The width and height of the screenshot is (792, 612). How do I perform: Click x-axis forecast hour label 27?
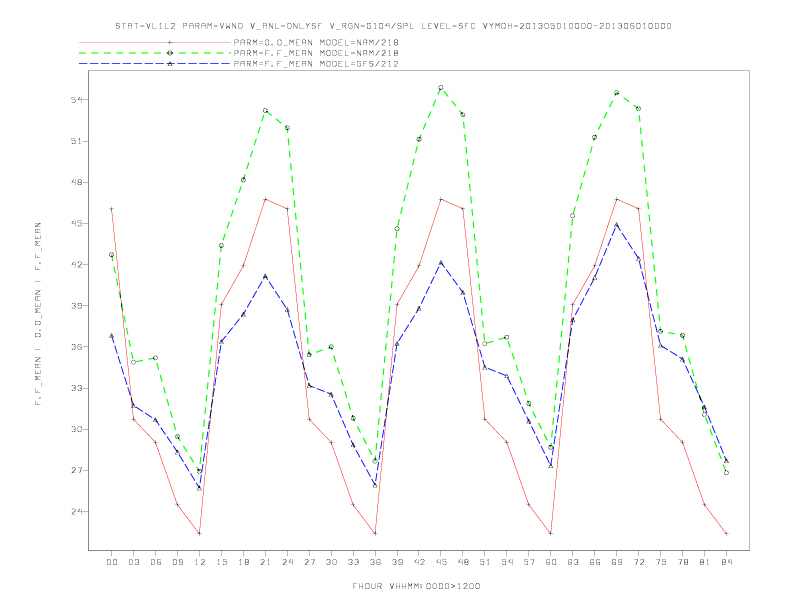pyautogui.click(x=309, y=562)
